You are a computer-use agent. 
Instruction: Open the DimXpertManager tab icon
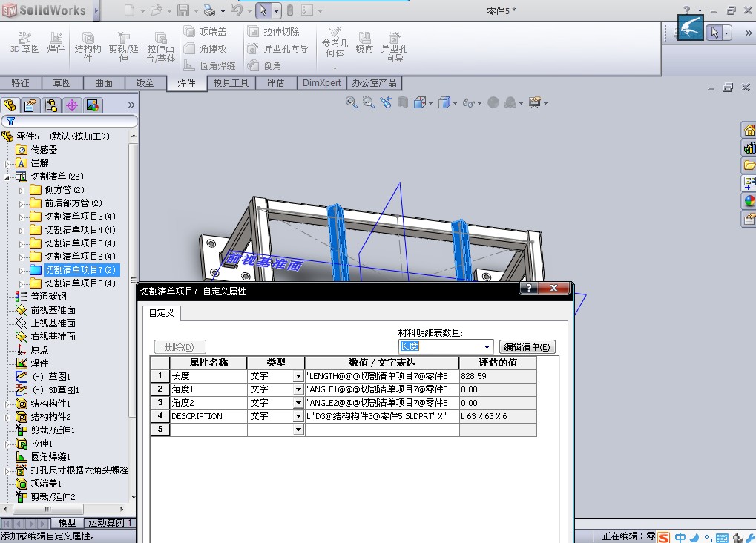[72, 105]
